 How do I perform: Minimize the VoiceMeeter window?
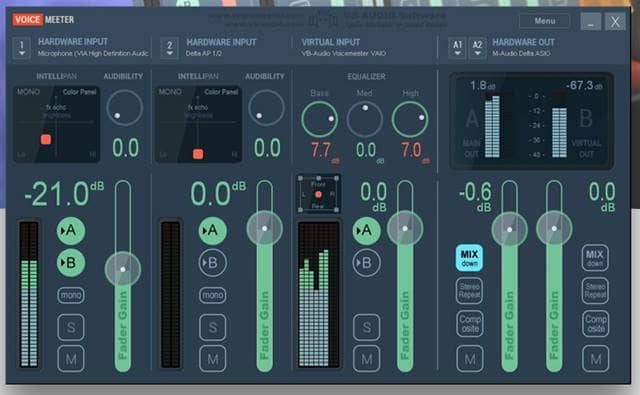click(x=591, y=21)
